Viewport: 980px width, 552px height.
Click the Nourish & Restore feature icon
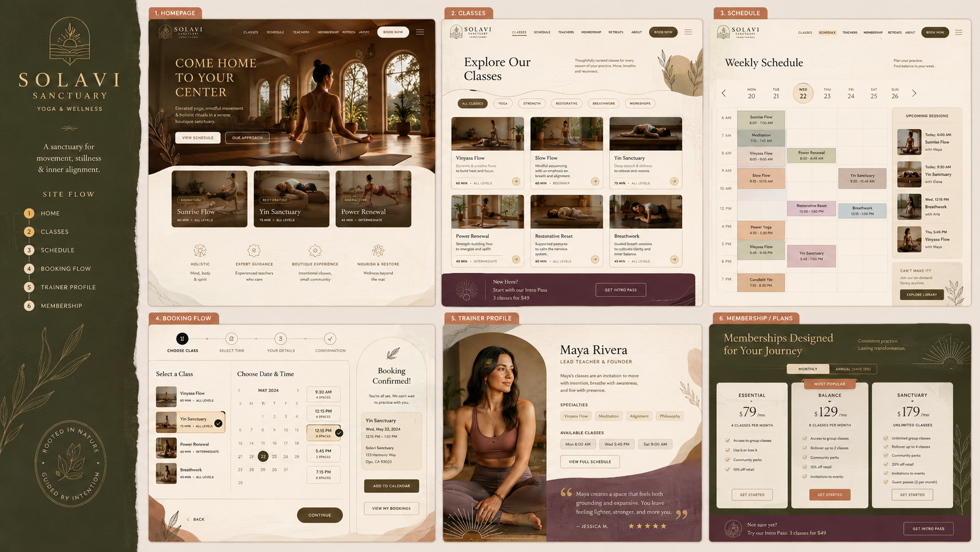click(x=378, y=250)
